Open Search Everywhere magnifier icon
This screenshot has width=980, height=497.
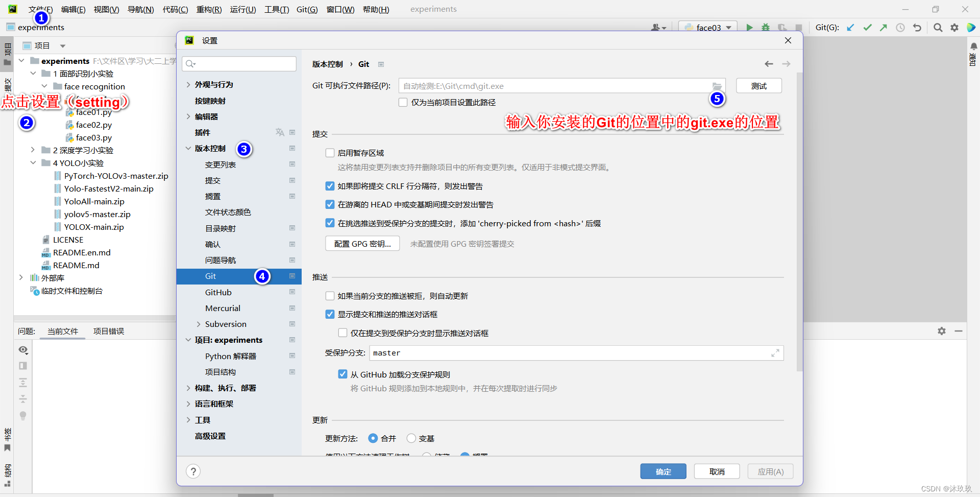tap(938, 28)
